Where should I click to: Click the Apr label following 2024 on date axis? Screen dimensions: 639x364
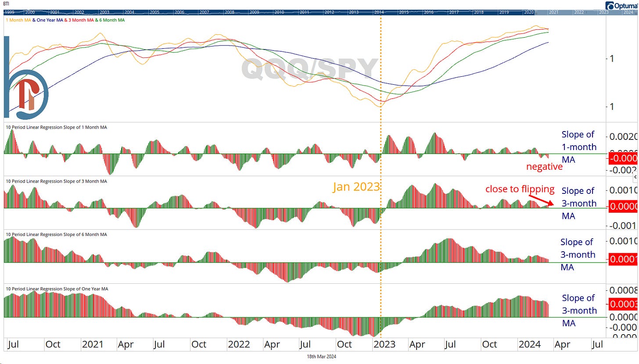click(x=563, y=344)
